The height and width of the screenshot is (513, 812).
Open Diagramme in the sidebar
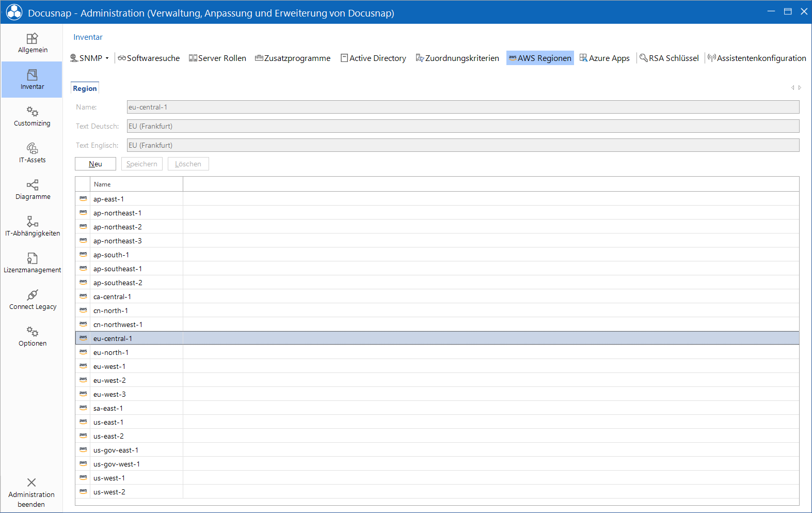(x=32, y=190)
